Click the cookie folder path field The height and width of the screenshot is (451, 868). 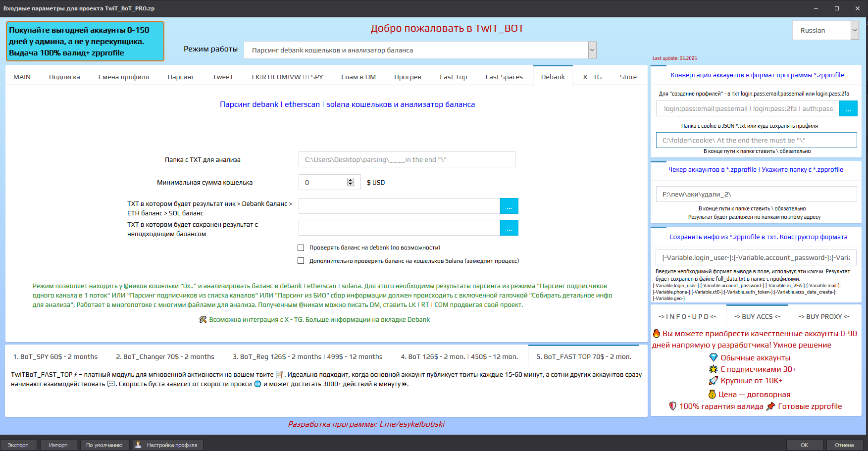click(757, 140)
